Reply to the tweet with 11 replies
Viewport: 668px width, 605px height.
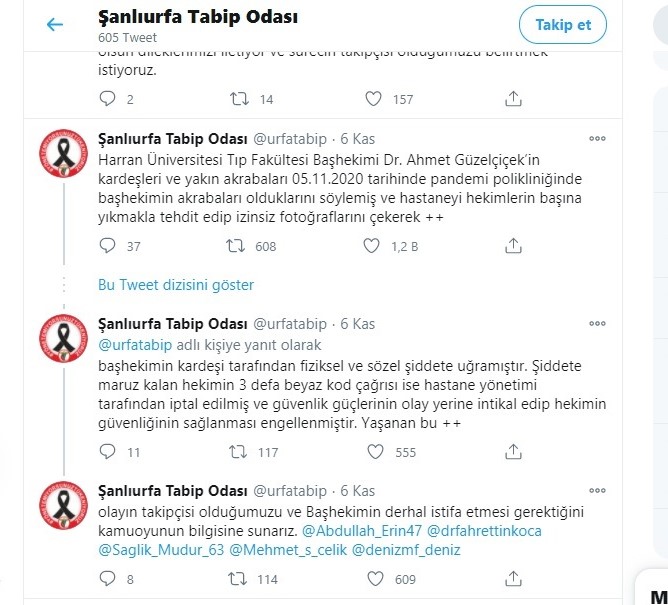pyautogui.click(x=107, y=452)
